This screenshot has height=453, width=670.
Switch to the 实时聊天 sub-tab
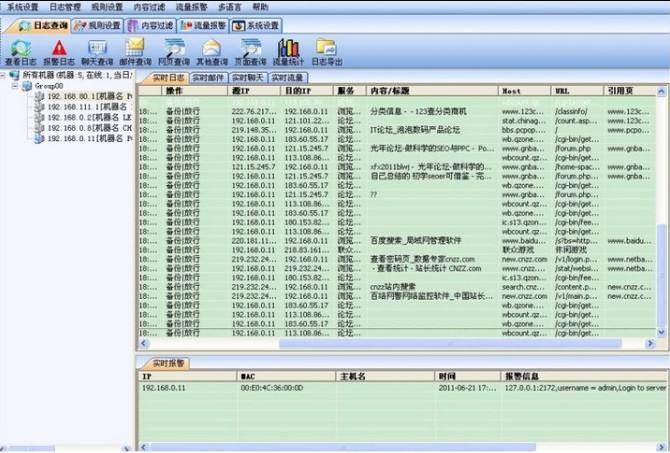[x=248, y=78]
